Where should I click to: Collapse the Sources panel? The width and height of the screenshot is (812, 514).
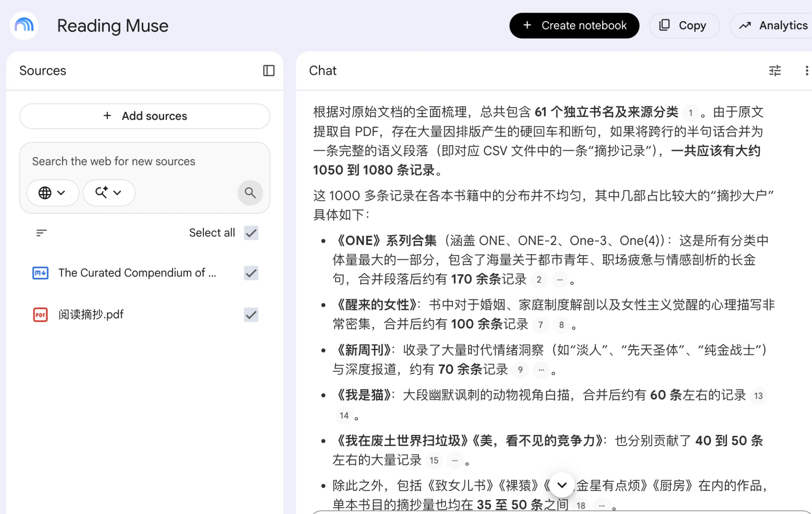tap(269, 71)
